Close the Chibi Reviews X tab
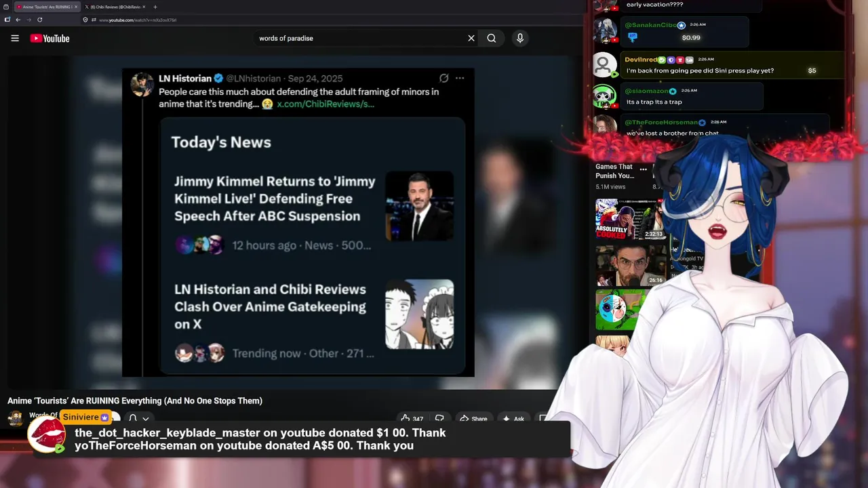Viewport: 868px width, 488px height. point(144,7)
